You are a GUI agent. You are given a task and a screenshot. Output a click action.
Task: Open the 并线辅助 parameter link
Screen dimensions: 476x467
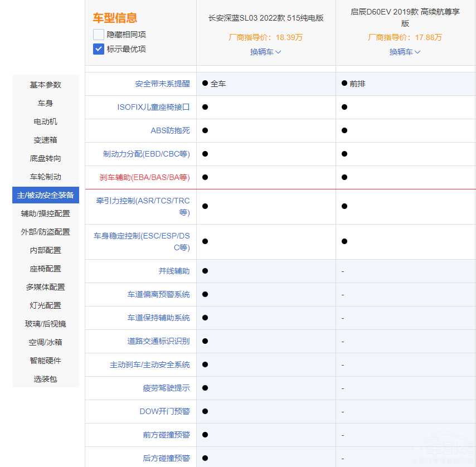click(x=174, y=271)
